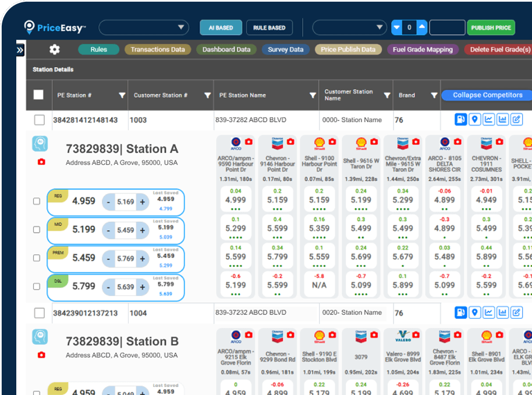This screenshot has width=532, height=395.
Task: Open fuel pump icon for station 1004
Action: (461, 312)
